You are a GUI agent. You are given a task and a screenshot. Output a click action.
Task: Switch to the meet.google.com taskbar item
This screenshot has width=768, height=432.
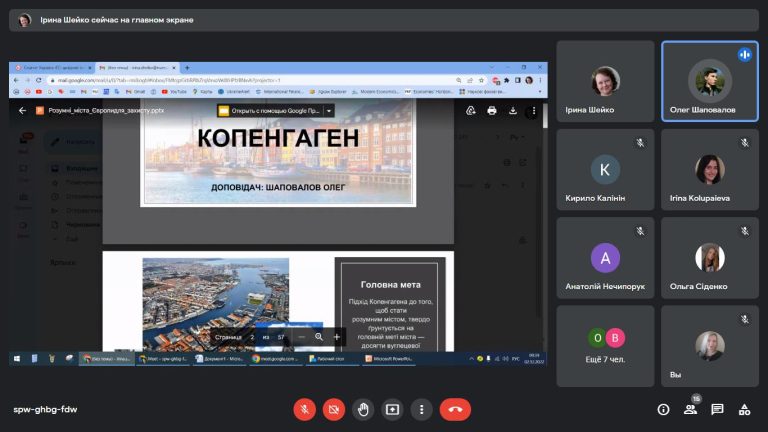pos(277,359)
